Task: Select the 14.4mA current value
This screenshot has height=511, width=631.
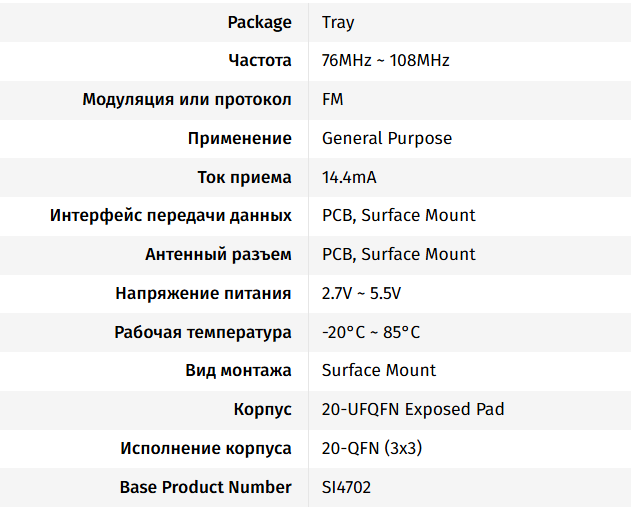Action: tap(349, 177)
